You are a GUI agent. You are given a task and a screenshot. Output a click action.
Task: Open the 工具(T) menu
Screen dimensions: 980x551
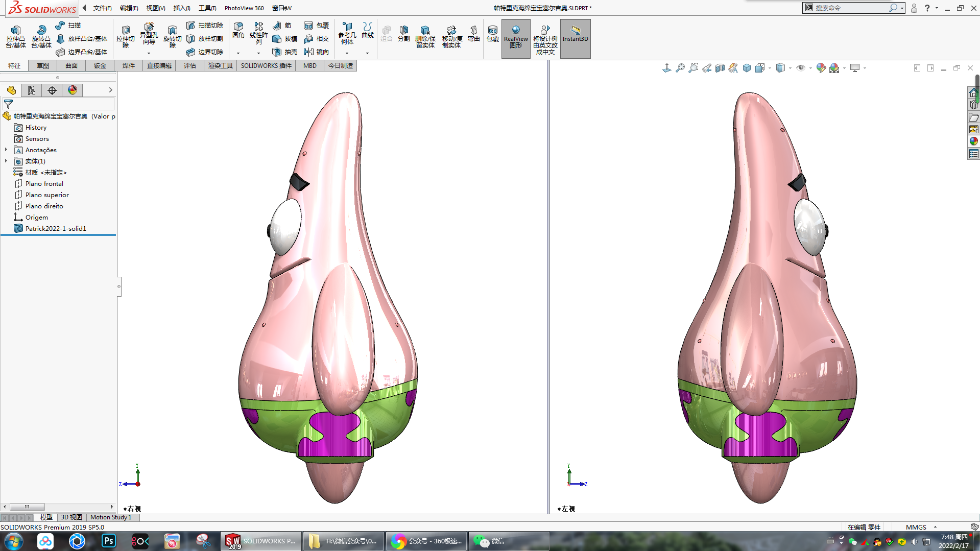click(x=207, y=8)
